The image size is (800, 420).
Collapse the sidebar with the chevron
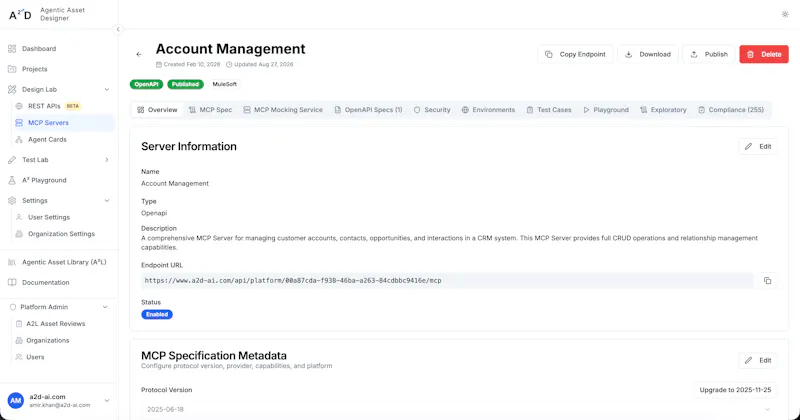click(118, 30)
